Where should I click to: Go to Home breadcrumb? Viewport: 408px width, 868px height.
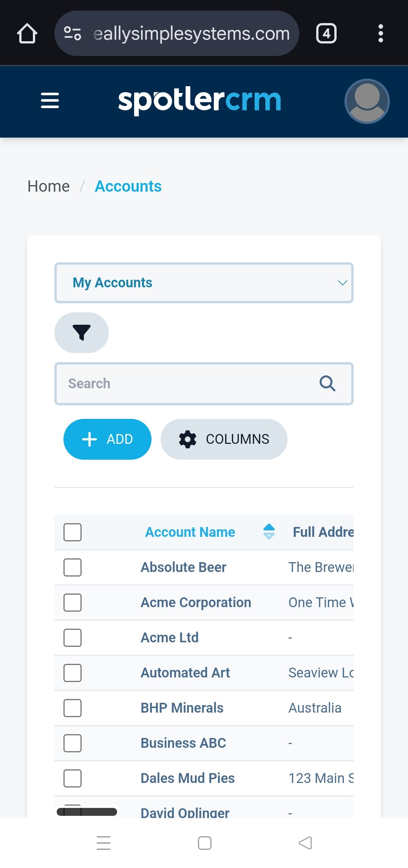pos(49,186)
